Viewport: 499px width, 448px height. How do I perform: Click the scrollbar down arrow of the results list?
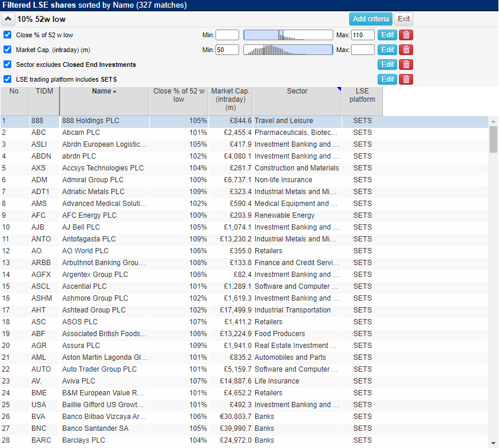[493, 443]
